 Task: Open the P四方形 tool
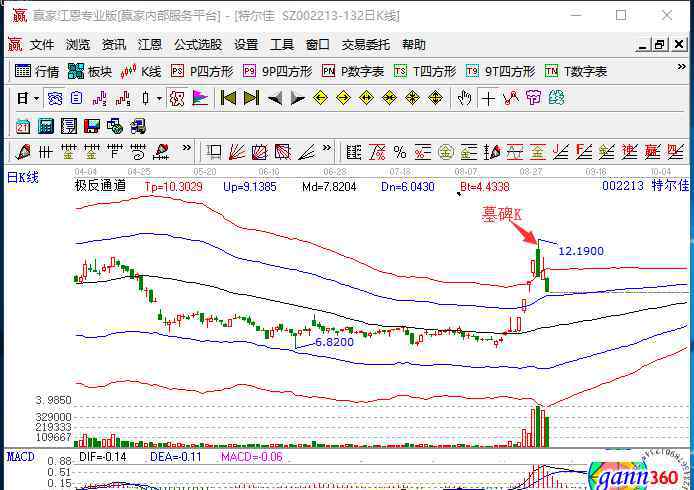pyautogui.click(x=202, y=71)
